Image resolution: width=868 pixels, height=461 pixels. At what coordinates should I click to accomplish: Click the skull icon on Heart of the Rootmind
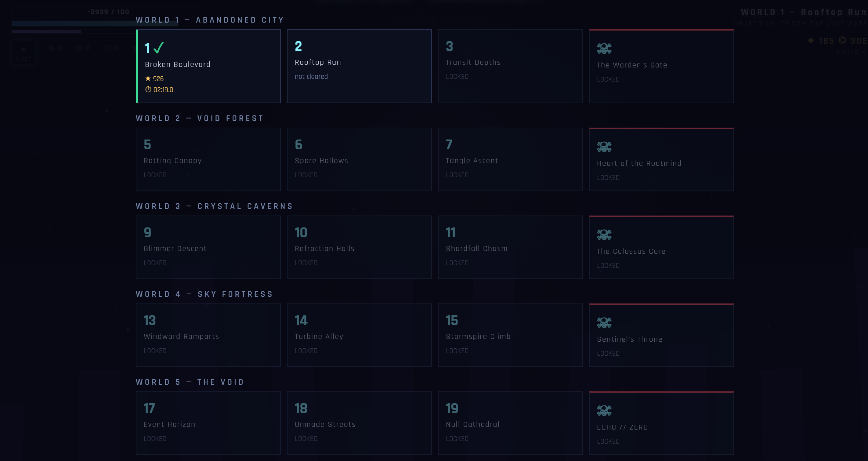click(604, 147)
